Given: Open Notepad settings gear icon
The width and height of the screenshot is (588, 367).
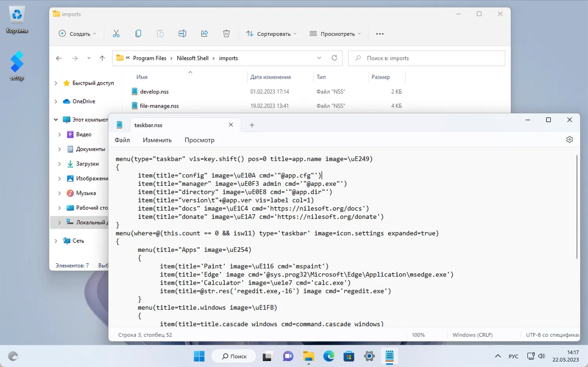Looking at the screenshot, I should click(570, 140).
